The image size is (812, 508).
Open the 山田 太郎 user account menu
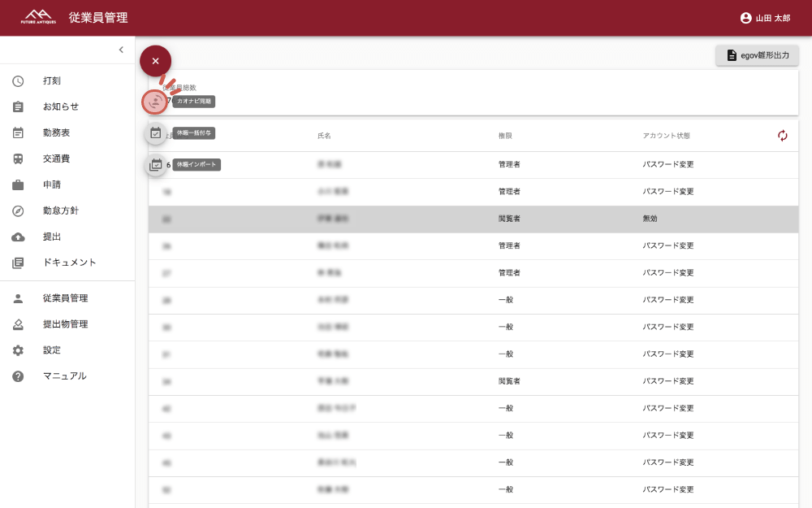(x=765, y=18)
